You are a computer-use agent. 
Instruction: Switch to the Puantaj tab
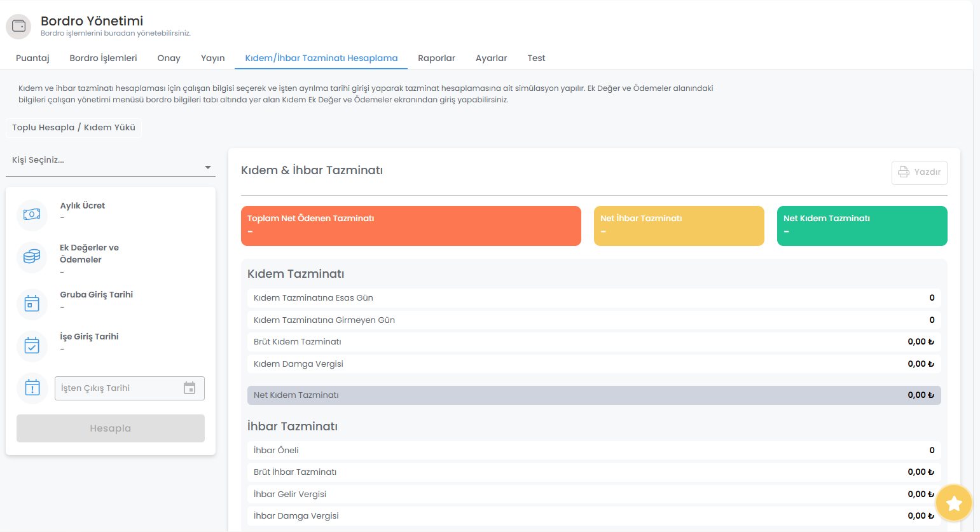click(32, 58)
